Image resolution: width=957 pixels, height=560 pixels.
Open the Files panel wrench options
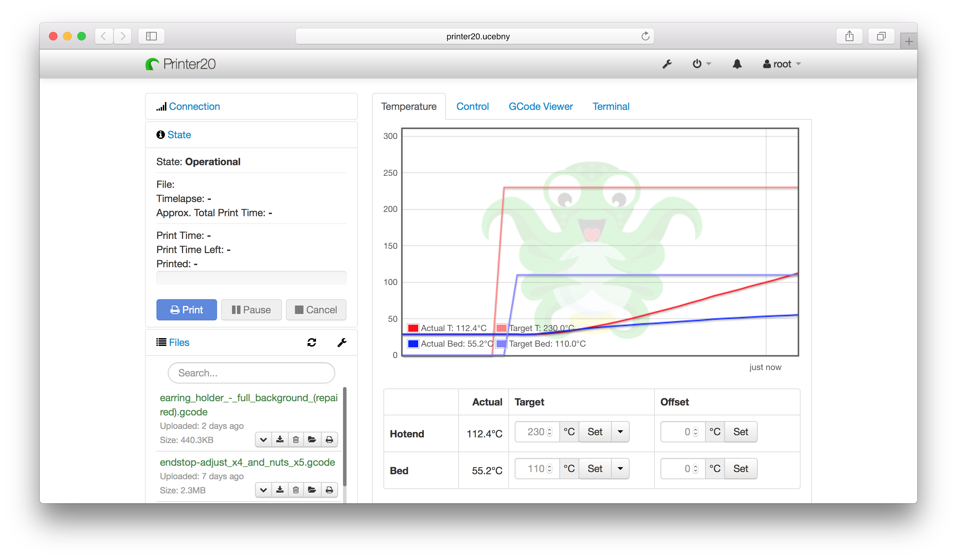342,343
